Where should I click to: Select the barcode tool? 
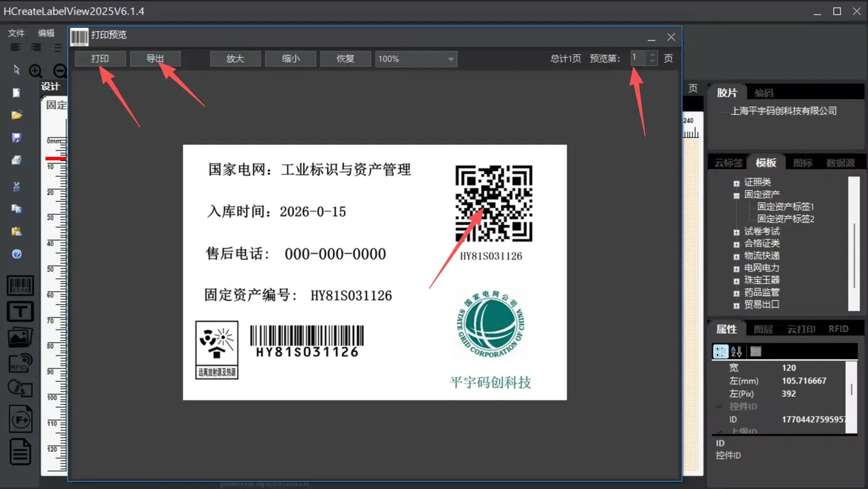tap(20, 286)
